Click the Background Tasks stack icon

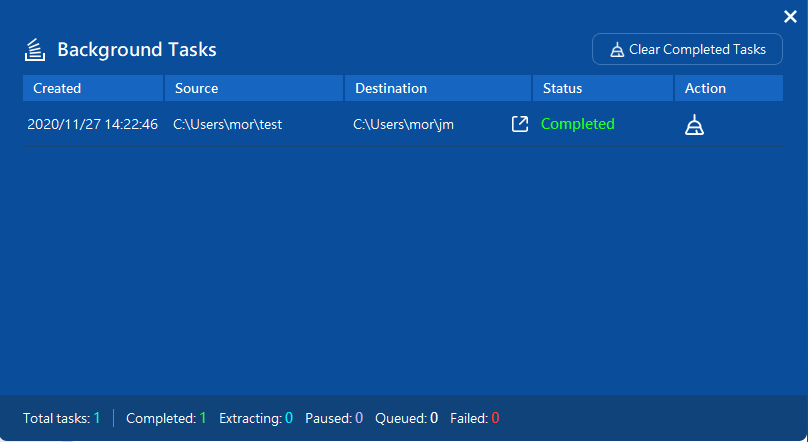tap(35, 50)
